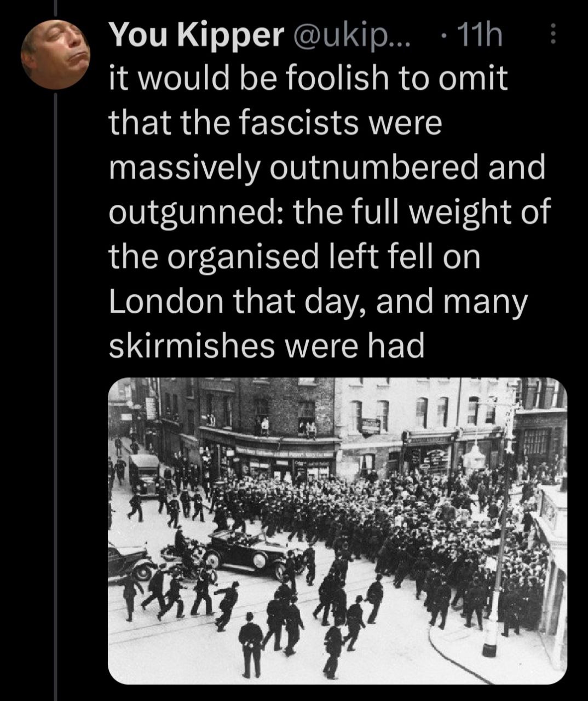
Task: Open the three-dot more options menu
Action: pyautogui.click(x=552, y=35)
